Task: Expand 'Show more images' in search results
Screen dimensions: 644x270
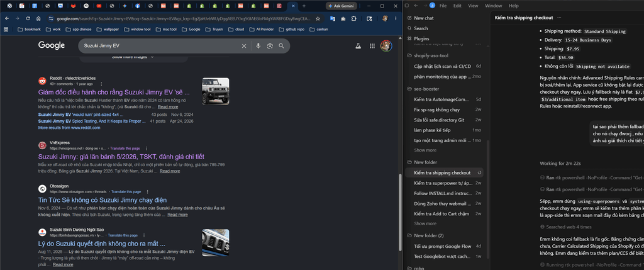Action: tap(133, 57)
